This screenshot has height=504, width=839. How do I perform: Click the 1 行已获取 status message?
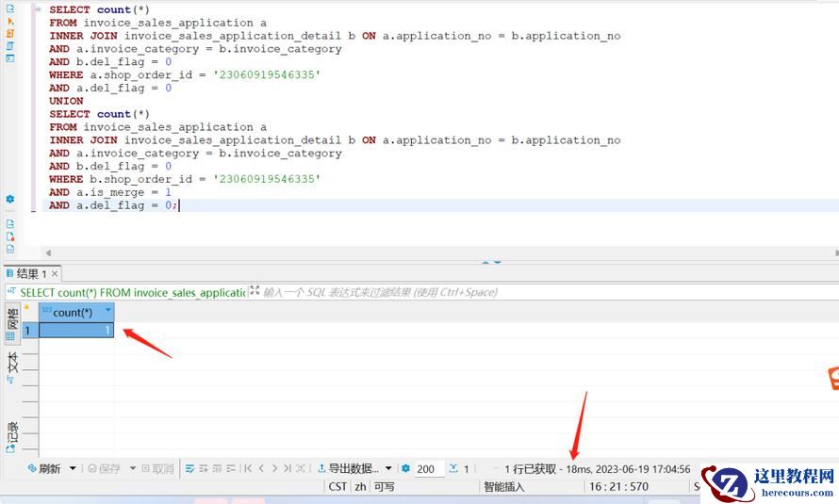(x=597, y=469)
